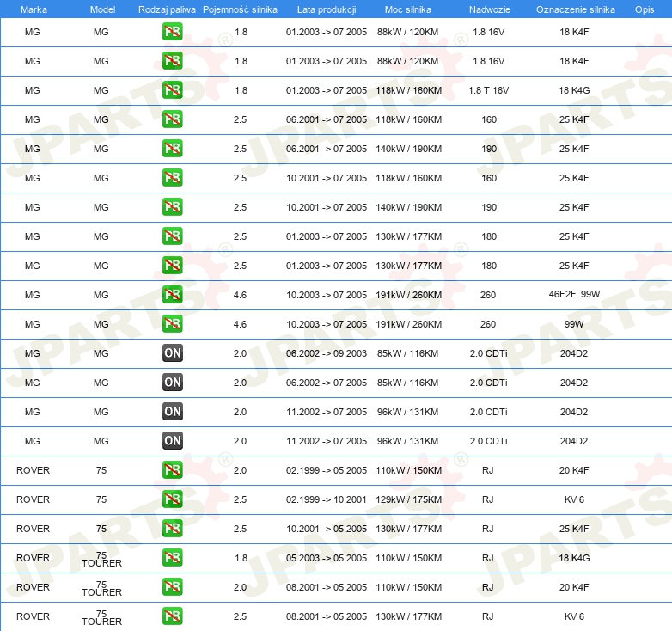672x631 pixels.
Task: Click the Oznaczenie silnika column header
Action: 576,9
